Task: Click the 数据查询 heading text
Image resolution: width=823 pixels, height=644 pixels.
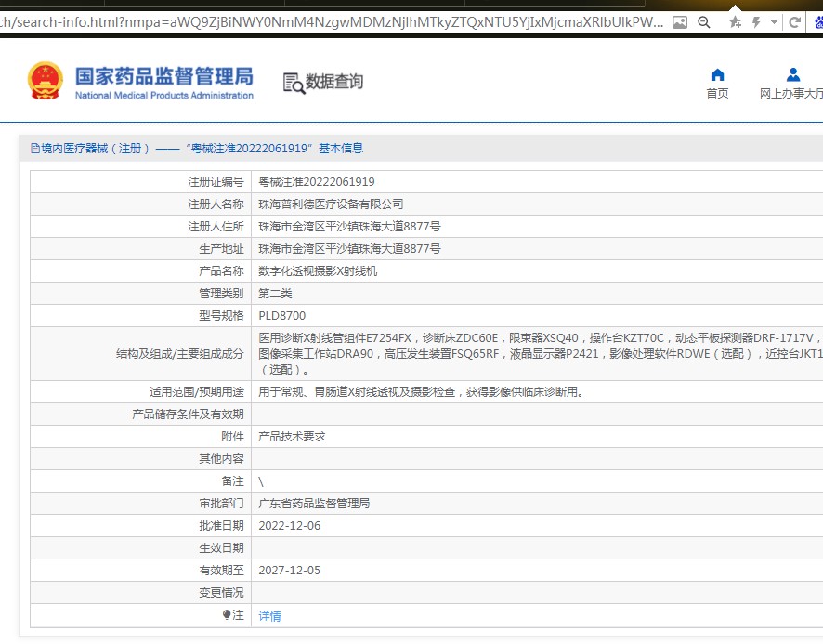Action: [x=334, y=82]
